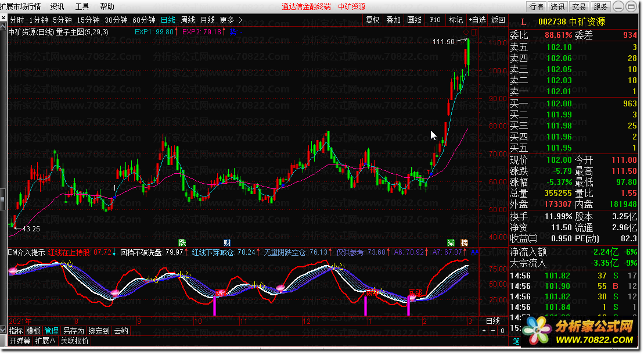The width and height of the screenshot is (644, 354).
Task: Expand 更多 periods list
Action: [227, 20]
